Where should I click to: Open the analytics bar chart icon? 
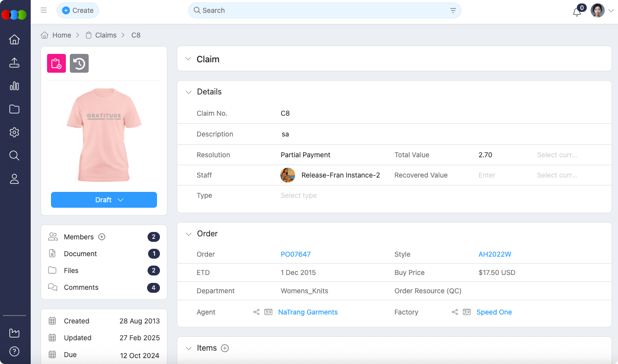[14, 86]
